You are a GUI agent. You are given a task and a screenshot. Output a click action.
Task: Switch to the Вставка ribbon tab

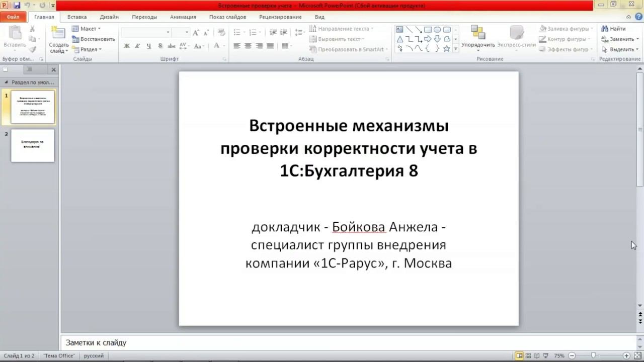coord(77,17)
